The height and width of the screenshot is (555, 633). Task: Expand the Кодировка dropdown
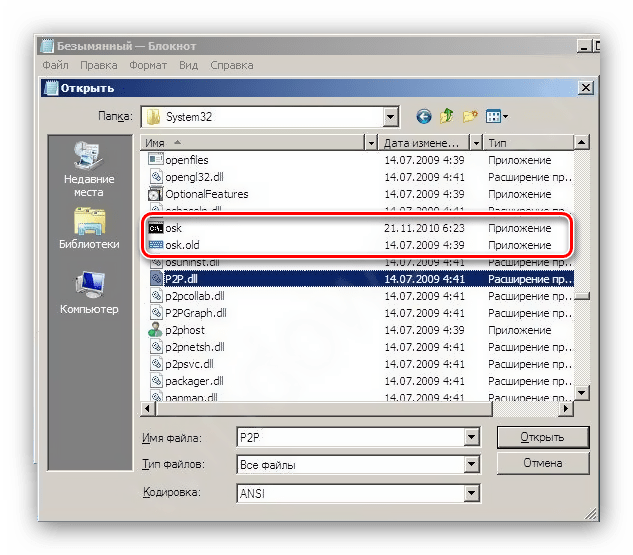[x=472, y=493]
